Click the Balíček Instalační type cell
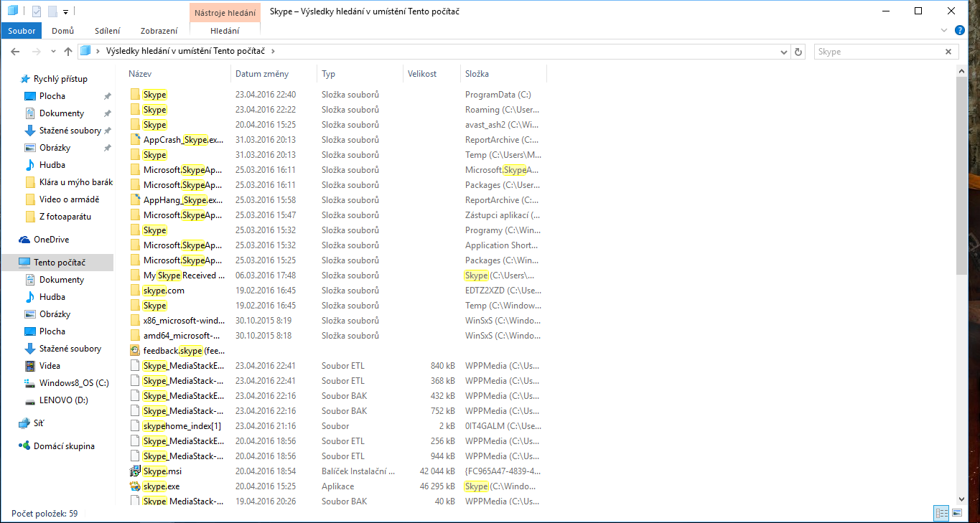 (x=358, y=471)
